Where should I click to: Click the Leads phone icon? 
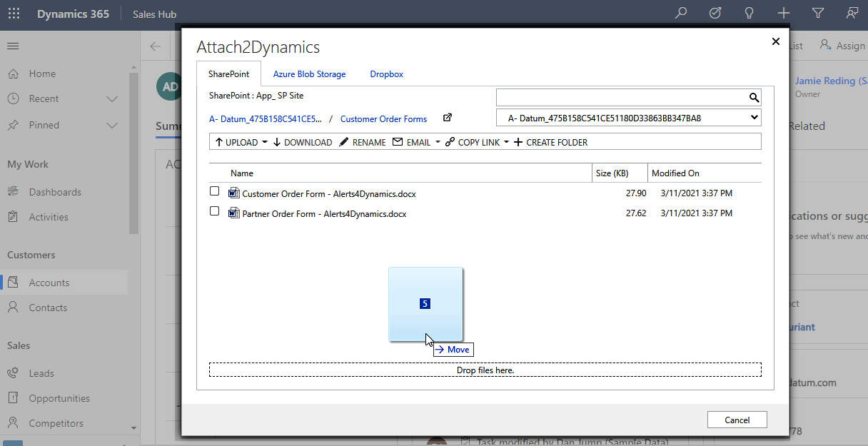click(13, 373)
